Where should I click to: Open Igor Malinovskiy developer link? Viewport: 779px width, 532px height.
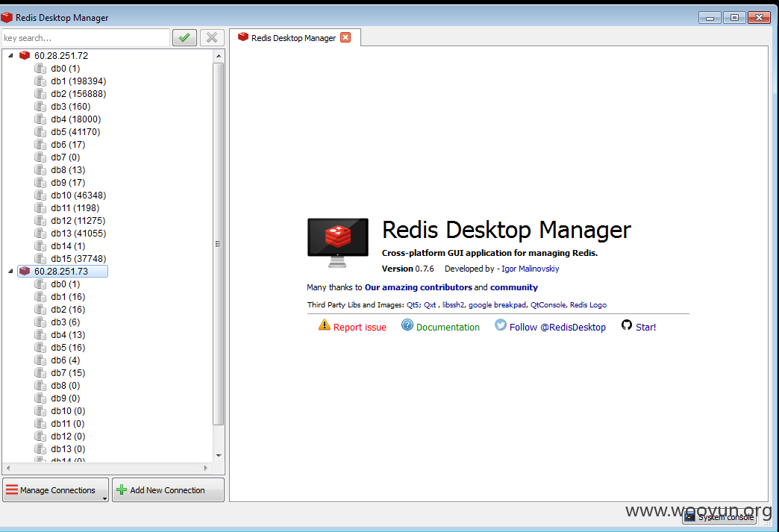[x=530, y=269]
